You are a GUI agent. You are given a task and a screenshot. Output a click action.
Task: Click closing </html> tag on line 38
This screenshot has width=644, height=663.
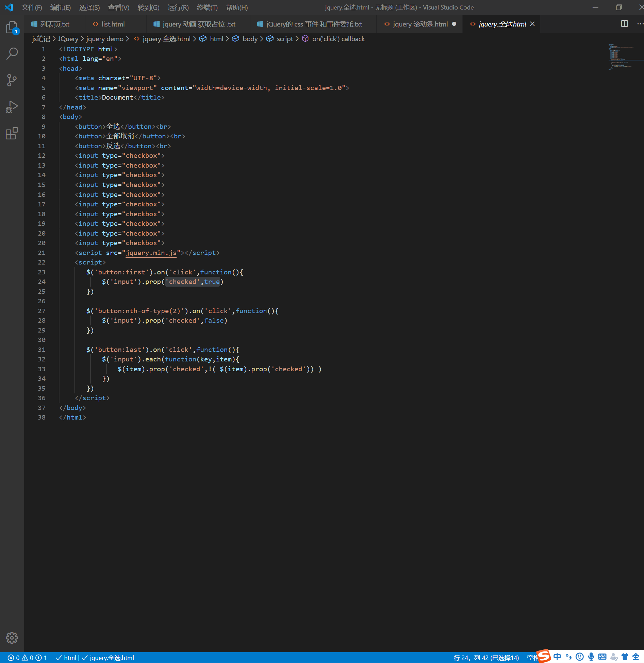(72, 417)
